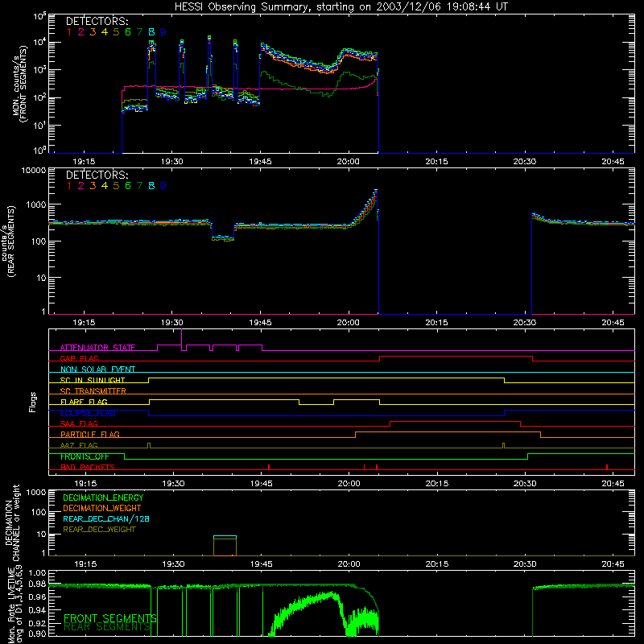
Task: Click the vertical Flags axis label
Action: [32, 402]
